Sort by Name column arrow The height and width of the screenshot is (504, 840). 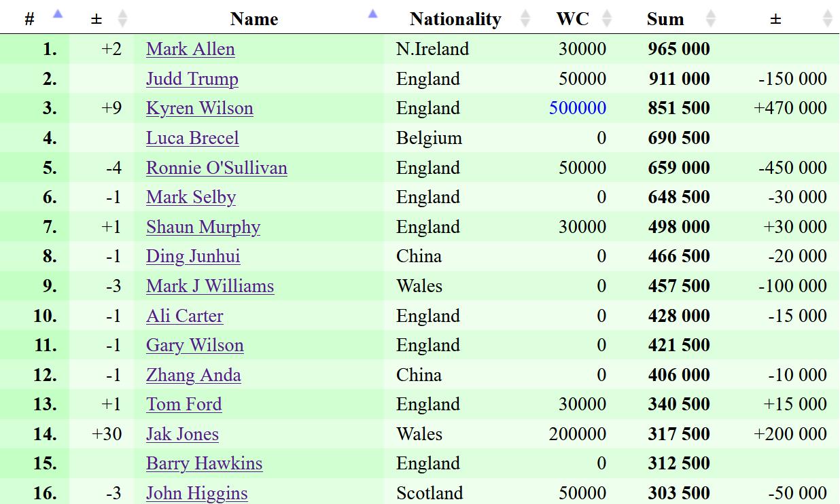372,14
